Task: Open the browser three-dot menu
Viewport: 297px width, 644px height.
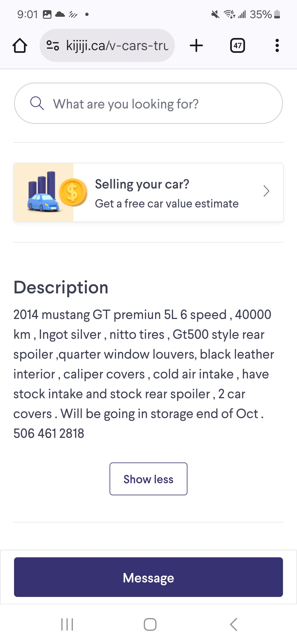Action: point(277,45)
